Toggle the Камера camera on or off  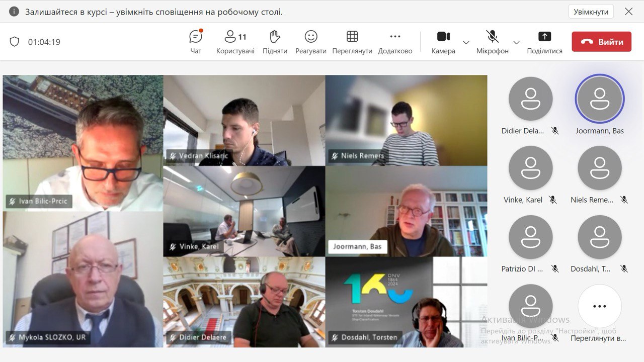point(443,42)
